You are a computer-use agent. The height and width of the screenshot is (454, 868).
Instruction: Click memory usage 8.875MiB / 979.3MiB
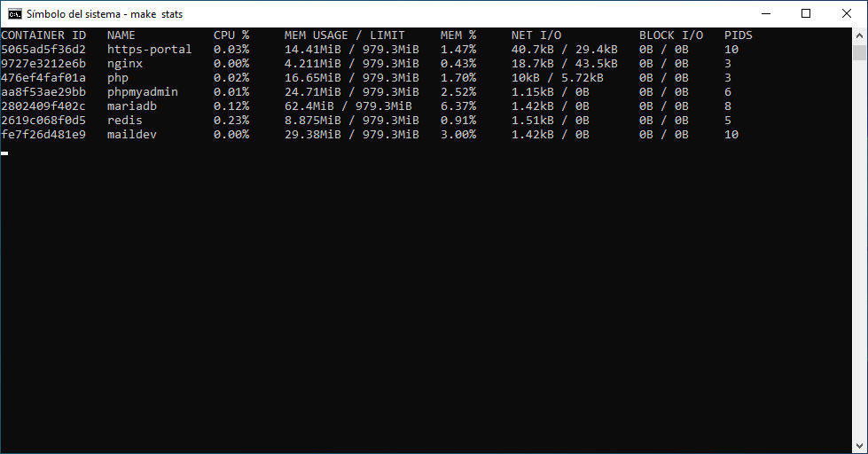tap(352, 120)
